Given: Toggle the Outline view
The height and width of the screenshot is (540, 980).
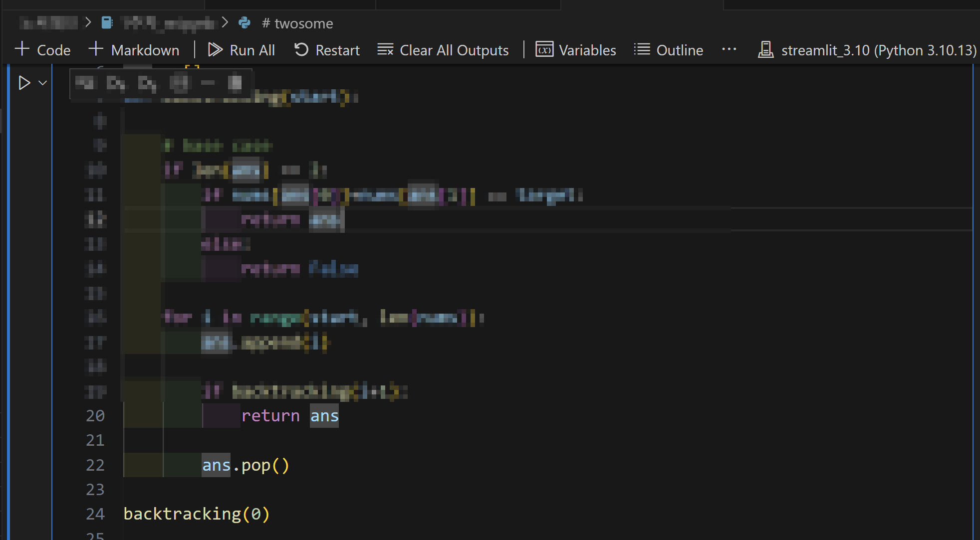Looking at the screenshot, I should pos(669,50).
